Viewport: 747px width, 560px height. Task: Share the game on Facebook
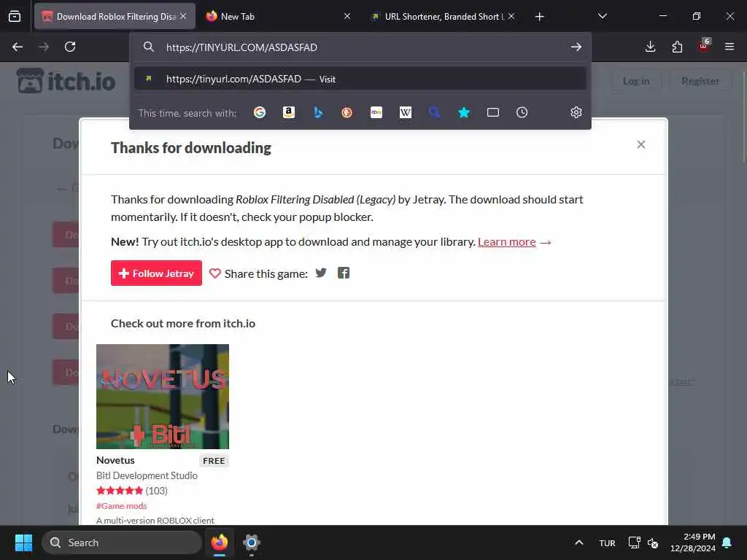click(x=344, y=273)
